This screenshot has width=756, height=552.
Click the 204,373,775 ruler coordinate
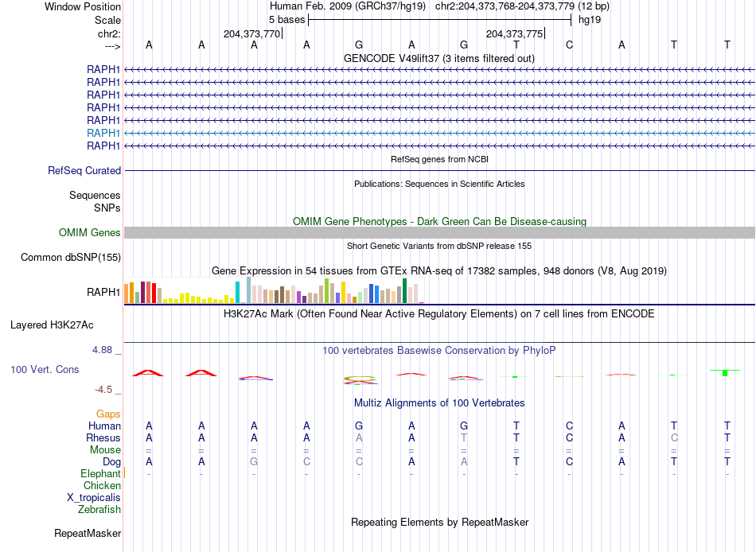pos(514,33)
